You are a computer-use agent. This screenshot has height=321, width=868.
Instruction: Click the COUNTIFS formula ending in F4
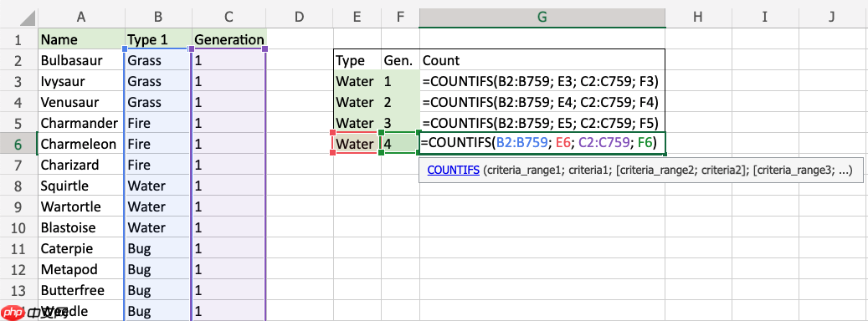[x=542, y=102]
